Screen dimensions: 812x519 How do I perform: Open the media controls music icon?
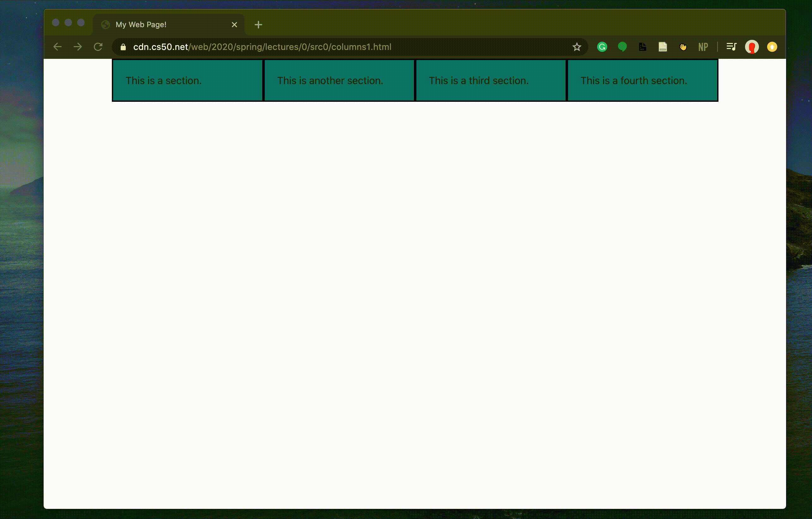tap(731, 47)
